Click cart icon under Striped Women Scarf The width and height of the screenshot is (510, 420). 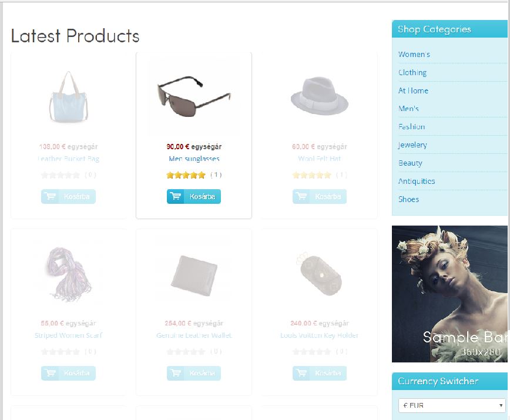click(50, 373)
